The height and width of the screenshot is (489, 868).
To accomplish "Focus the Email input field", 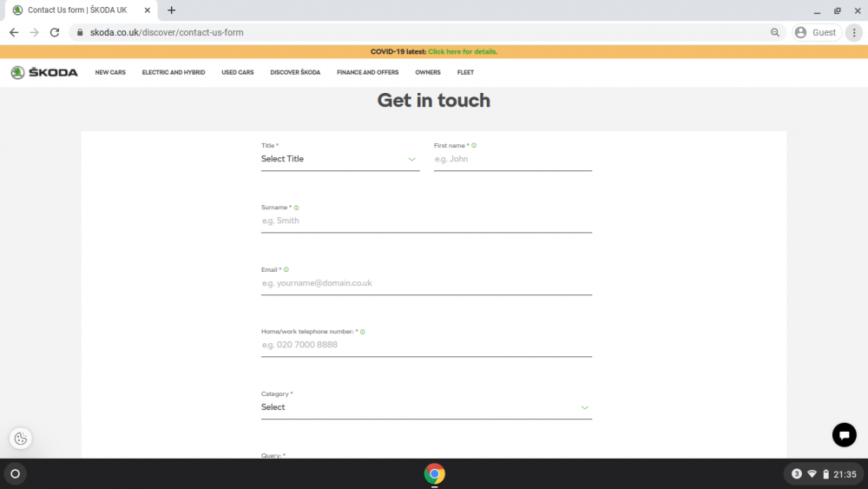I will pos(426,283).
